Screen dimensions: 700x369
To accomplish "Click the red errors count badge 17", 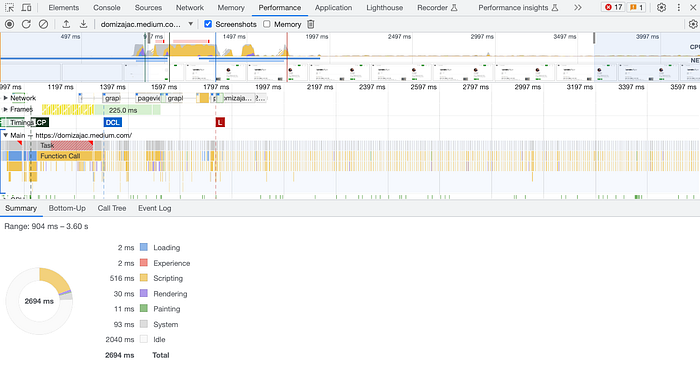I will pos(613,7).
